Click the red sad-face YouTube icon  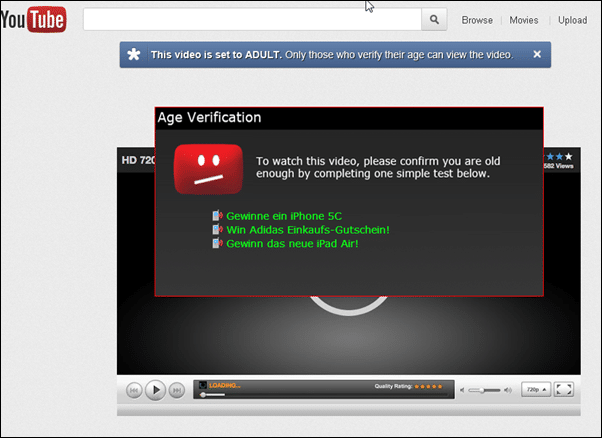208,169
